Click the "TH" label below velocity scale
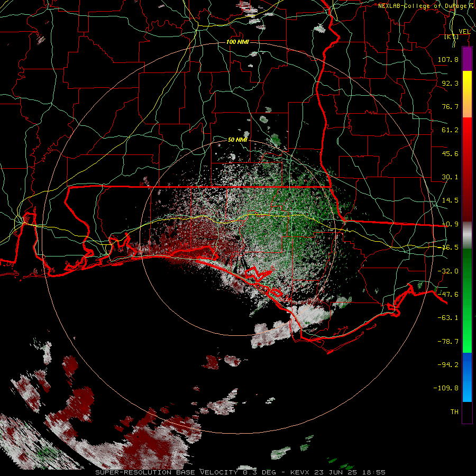476x476 pixels. 454,412
